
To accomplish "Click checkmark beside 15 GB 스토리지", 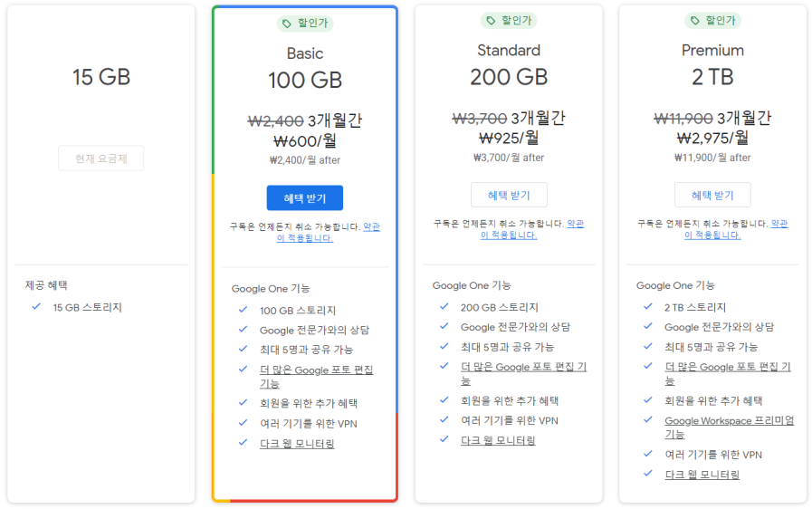I will coord(36,306).
